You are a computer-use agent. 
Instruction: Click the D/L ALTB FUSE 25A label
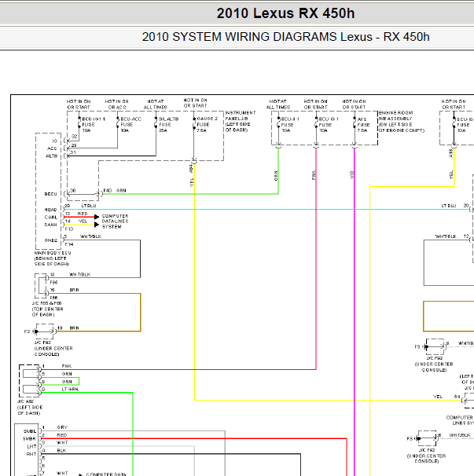(169, 125)
